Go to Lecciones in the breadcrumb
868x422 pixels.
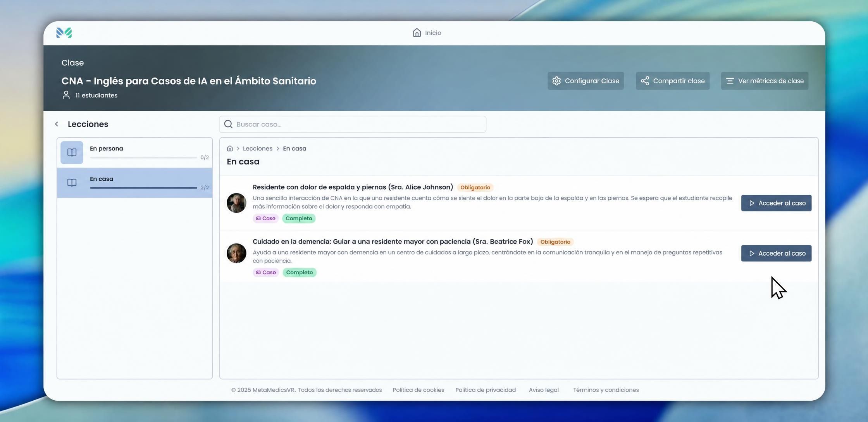pyautogui.click(x=257, y=149)
